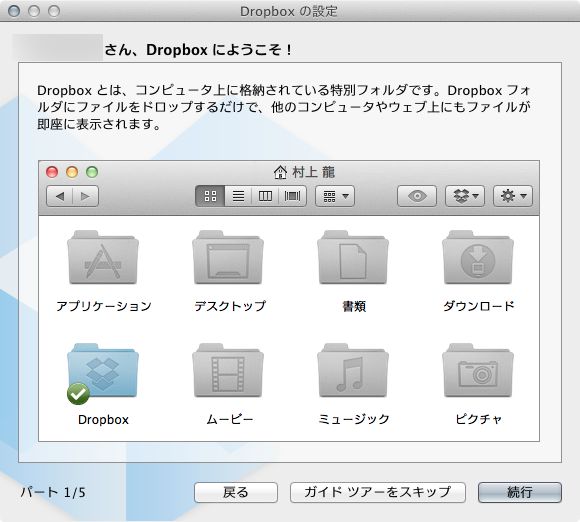Viewport: 580px width, 522px height.
Task: Select the デスクトップ folder icon
Action: click(x=228, y=258)
